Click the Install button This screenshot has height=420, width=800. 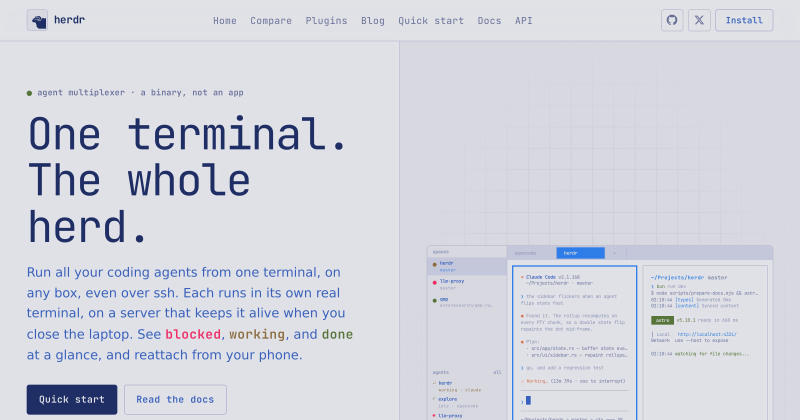(744, 20)
